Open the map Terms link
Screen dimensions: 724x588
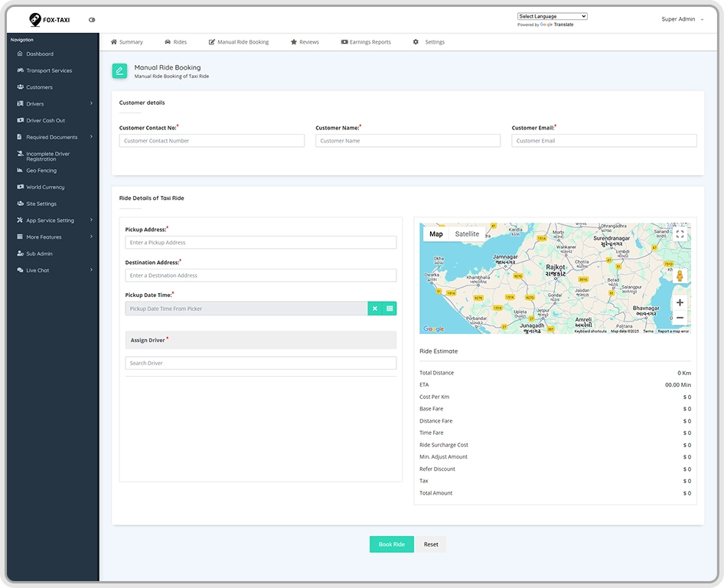click(647, 332)
